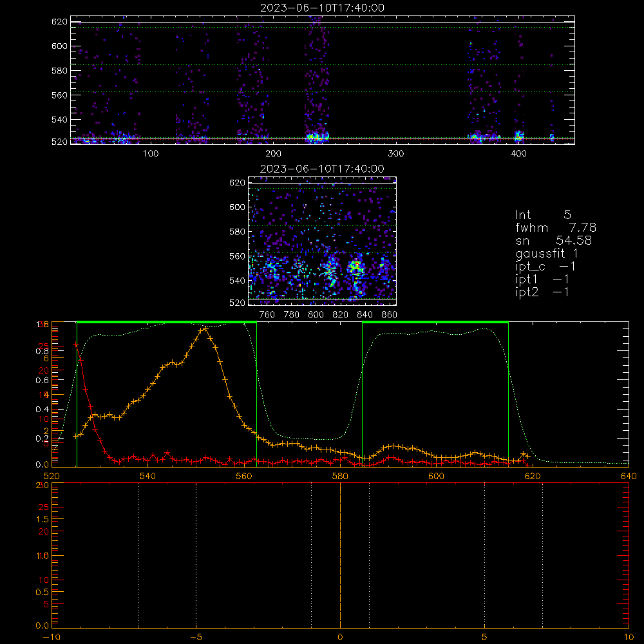Click y-axis label 540 of the top spectrogram
This screenshot has width=644, height=644.
59,120
